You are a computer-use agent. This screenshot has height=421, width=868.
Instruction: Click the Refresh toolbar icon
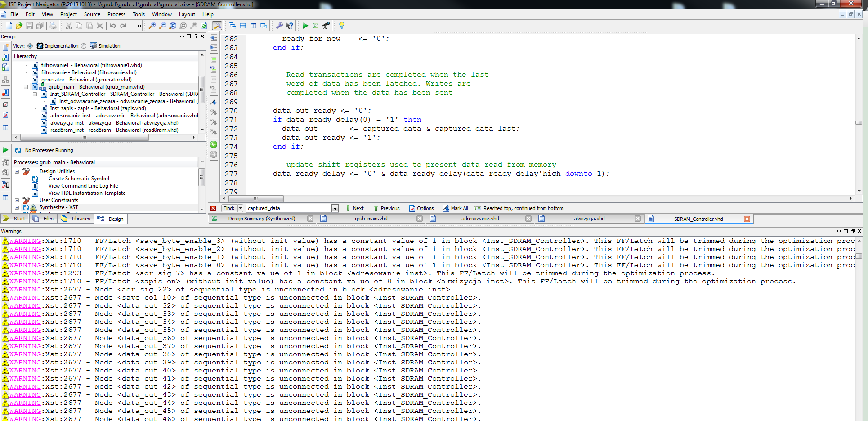pos(204,26)
